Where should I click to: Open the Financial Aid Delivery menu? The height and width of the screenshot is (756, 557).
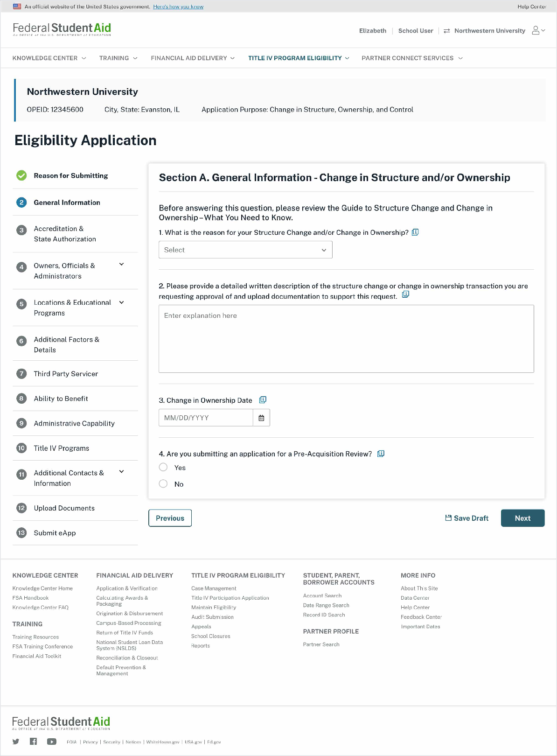point(193,58)
